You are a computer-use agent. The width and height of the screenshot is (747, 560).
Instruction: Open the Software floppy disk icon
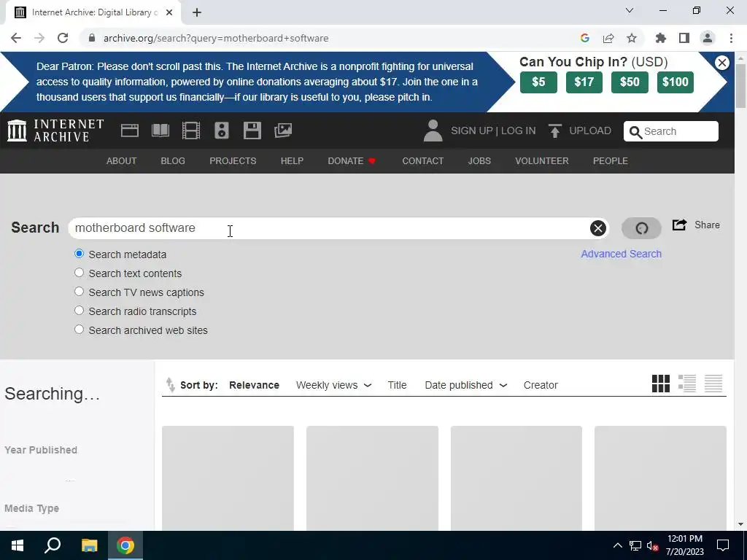tap(252, 131)
